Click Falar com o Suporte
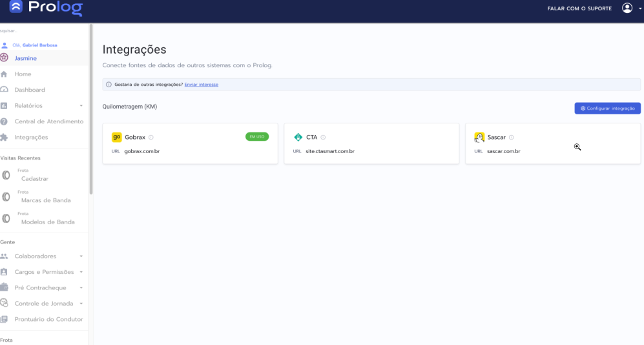644x345 pixels. 579,9
